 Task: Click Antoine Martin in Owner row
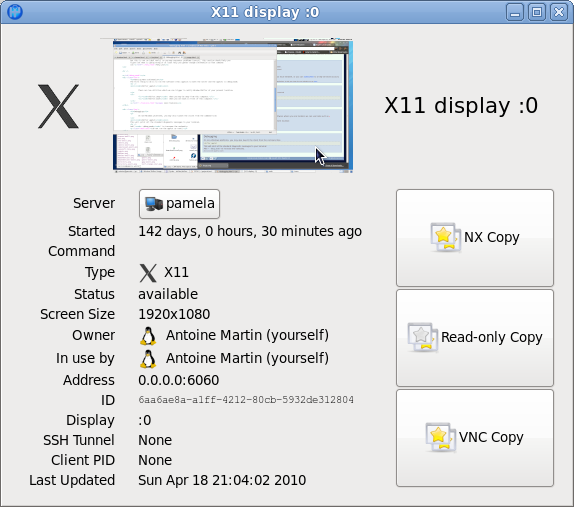pos(247,336)
